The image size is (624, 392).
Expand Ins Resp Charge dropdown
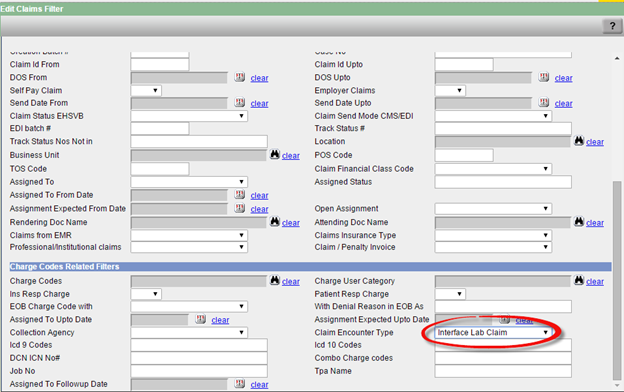(146, 294)
